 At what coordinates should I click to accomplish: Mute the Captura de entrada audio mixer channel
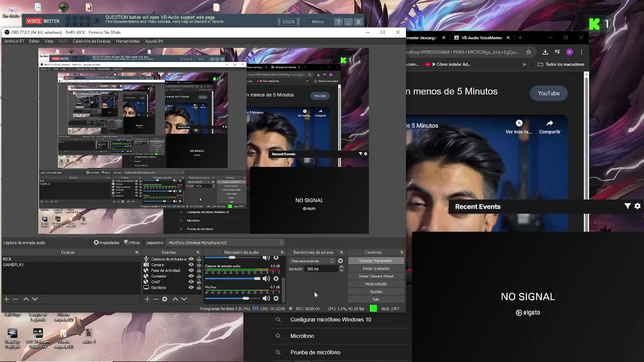pos(266,279)
